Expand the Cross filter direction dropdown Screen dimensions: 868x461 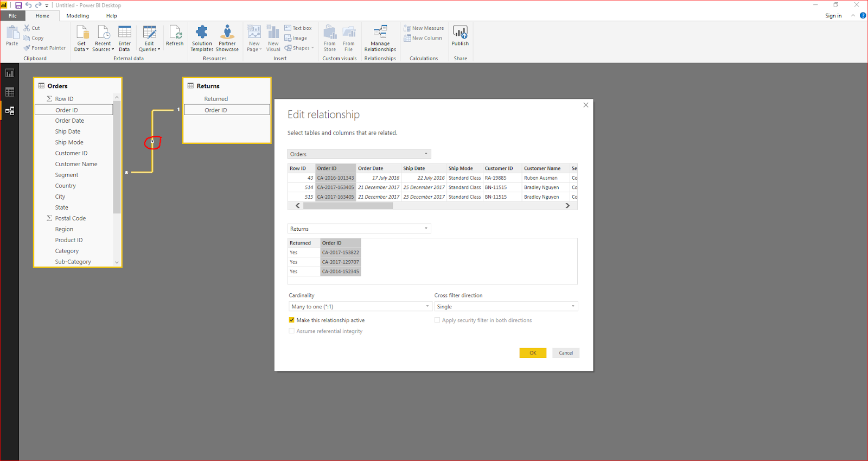click(x=506, y=307)
